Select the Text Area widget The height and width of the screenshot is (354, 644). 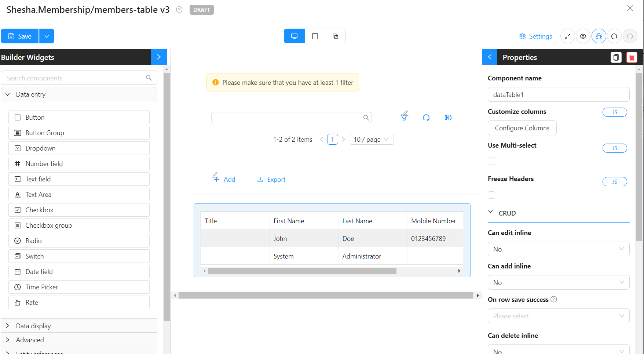point(79,195)
